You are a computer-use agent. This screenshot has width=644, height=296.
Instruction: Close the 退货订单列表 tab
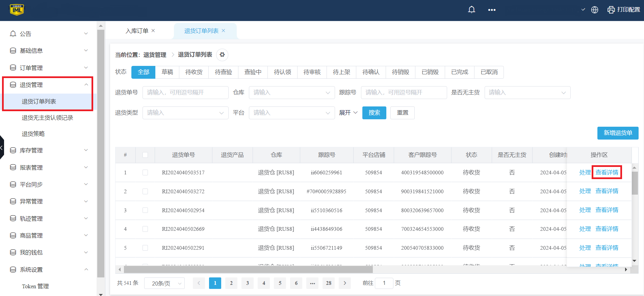(x=223, y=30)
